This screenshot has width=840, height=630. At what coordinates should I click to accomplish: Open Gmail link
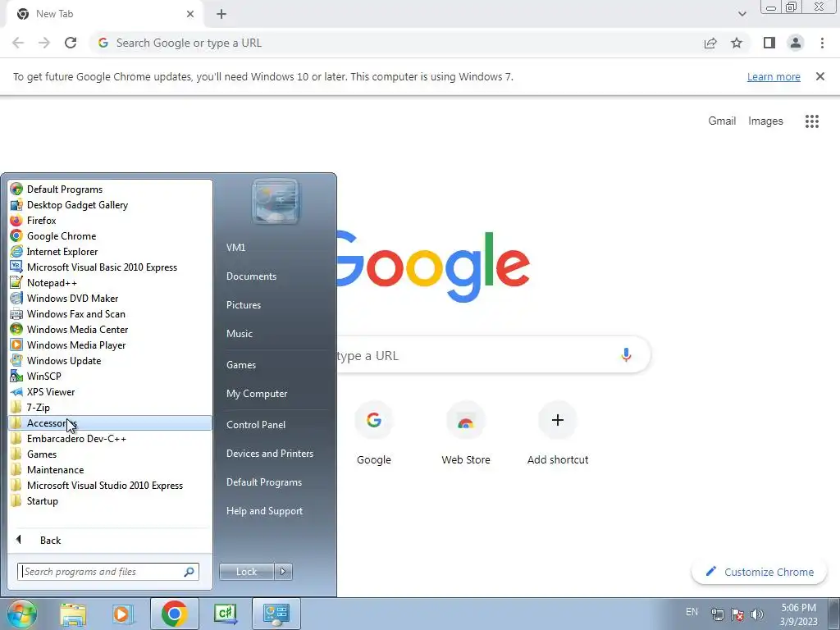(x=722, y=121)
